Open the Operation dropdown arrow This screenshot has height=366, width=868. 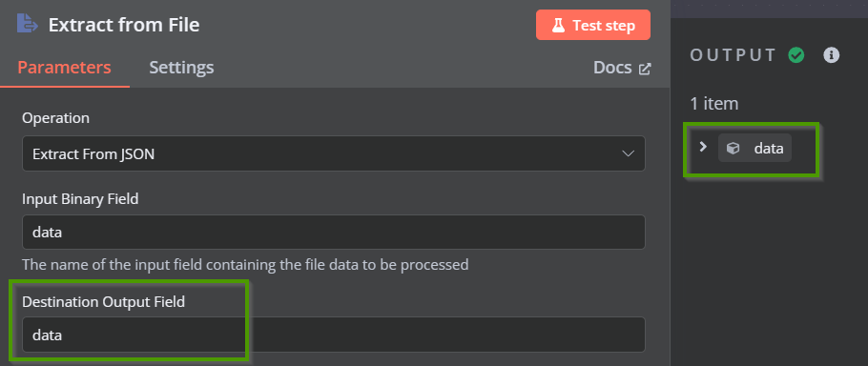pos(629,153)
